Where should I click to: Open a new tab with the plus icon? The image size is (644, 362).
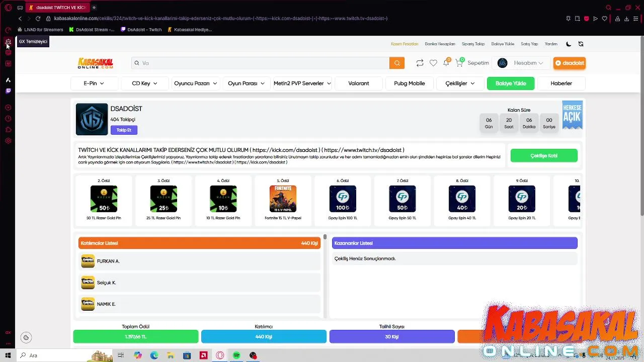coord(94,8)
